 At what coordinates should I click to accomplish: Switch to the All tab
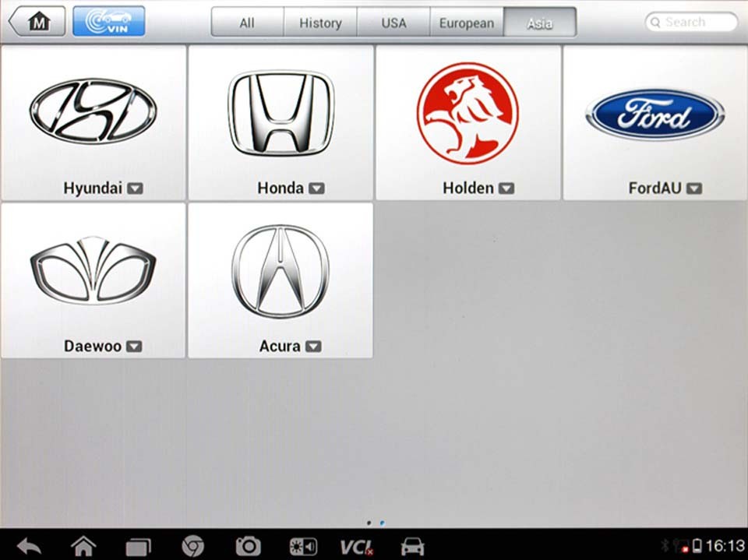tap(247, 23)
